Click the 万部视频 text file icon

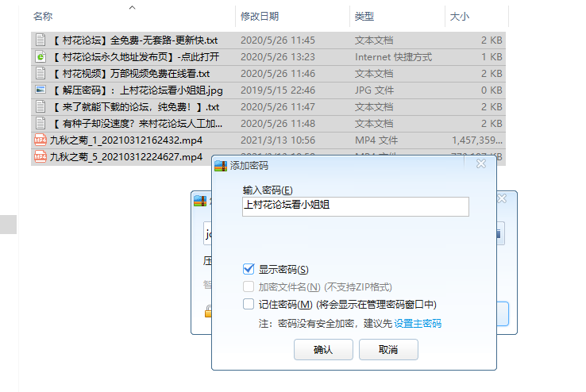click(40, 73)
